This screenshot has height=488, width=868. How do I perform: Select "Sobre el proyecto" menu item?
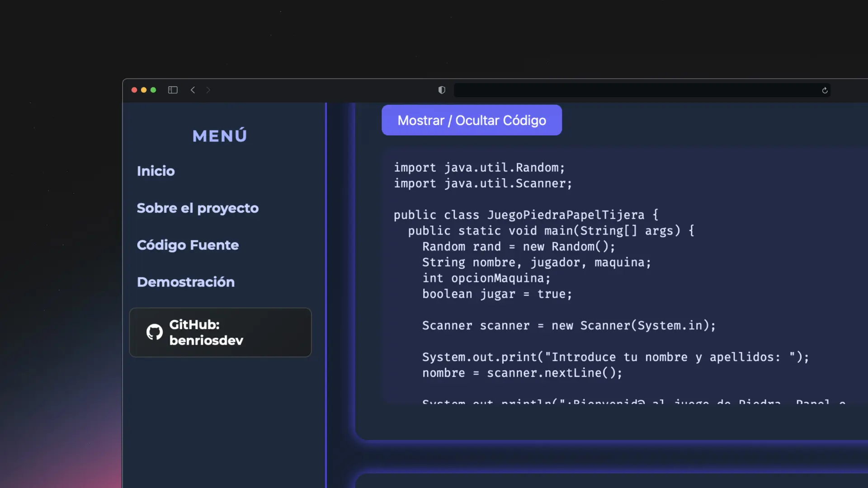pyautogui.click(x=198, y=208)
